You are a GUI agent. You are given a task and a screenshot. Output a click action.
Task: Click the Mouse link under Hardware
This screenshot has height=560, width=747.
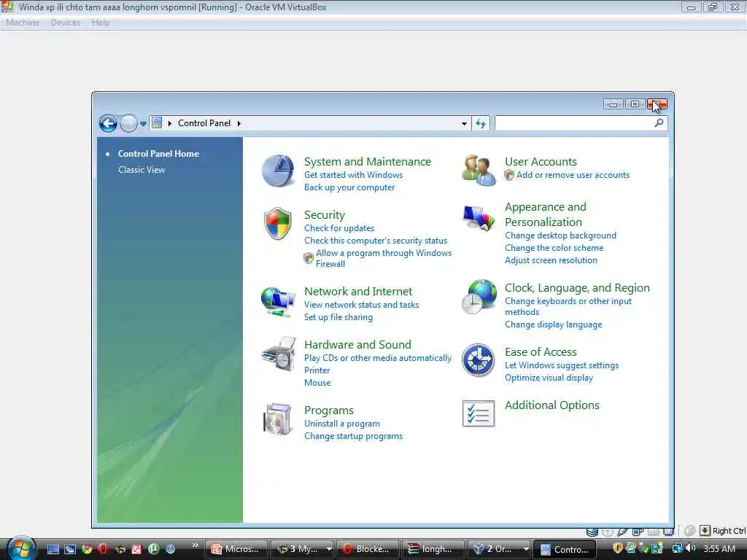pyautogui.click(x=317, y=383)
